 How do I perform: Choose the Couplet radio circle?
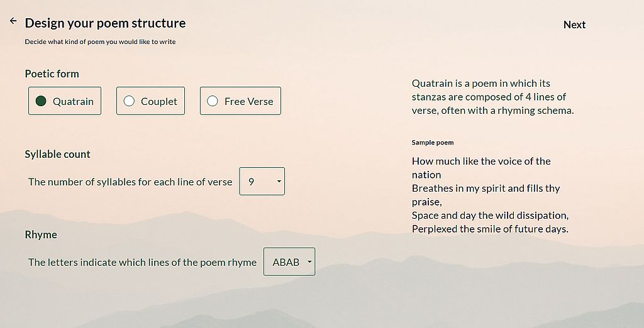[x=129, y=101]
